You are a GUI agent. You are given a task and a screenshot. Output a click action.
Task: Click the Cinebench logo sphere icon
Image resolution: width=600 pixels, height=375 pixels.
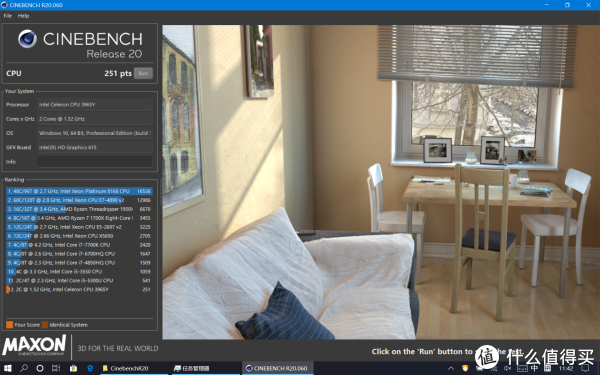(x=28, y=39)
